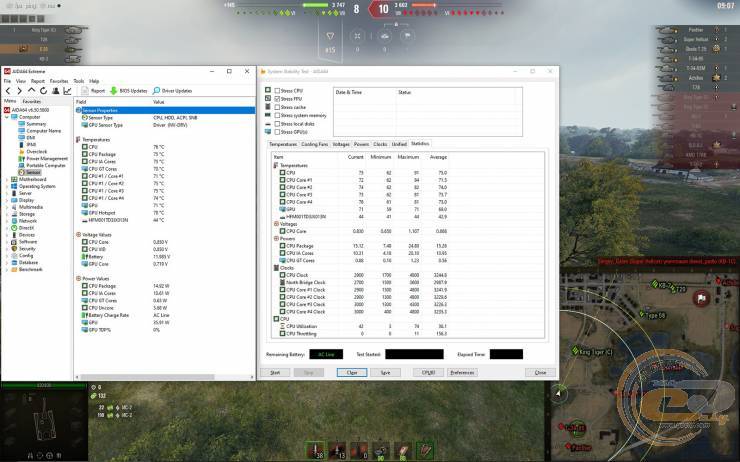Go forward with AIDA64 toolbar right arrow

pos(19,91)
